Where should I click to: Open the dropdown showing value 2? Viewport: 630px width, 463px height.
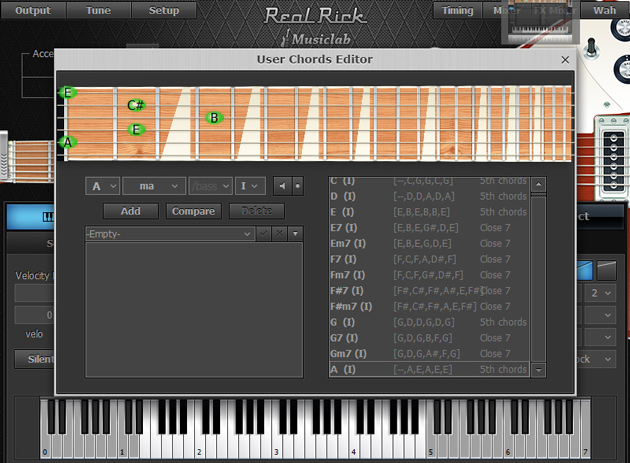(x=601, y=293)
